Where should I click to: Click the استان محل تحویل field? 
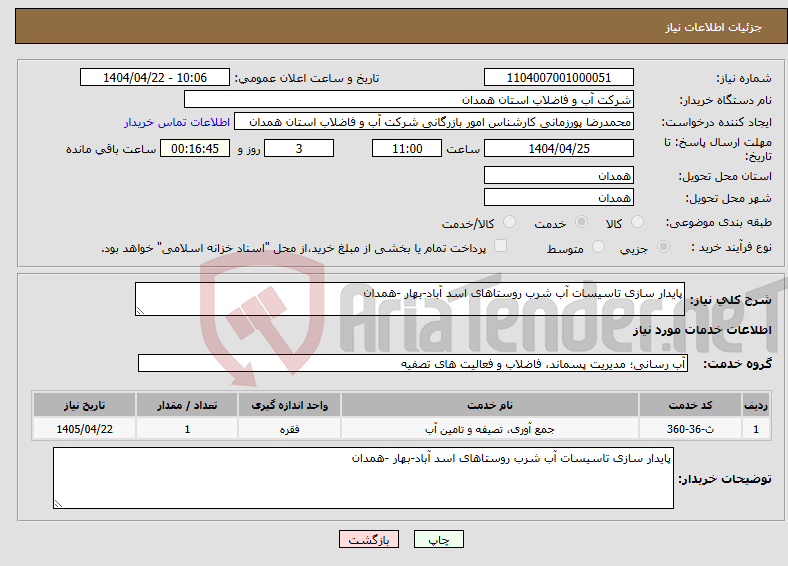(559, 175)
